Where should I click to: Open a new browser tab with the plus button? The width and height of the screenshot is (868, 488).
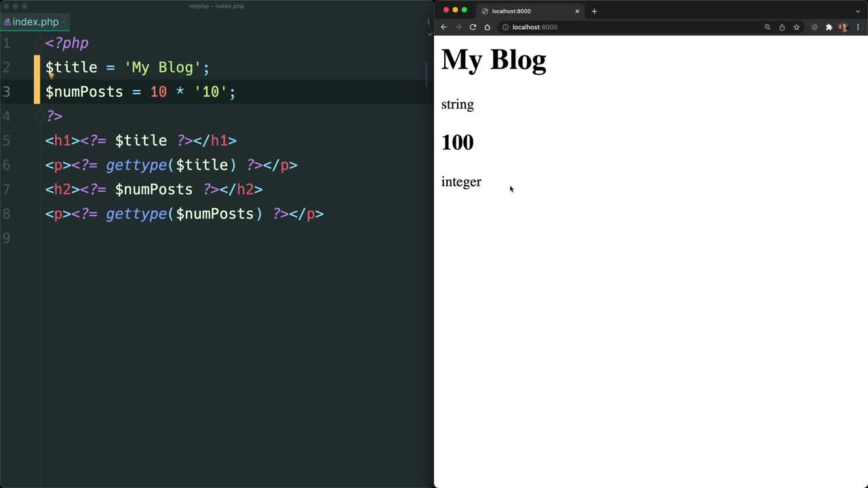pyautogui.click(x=594, y=11)
